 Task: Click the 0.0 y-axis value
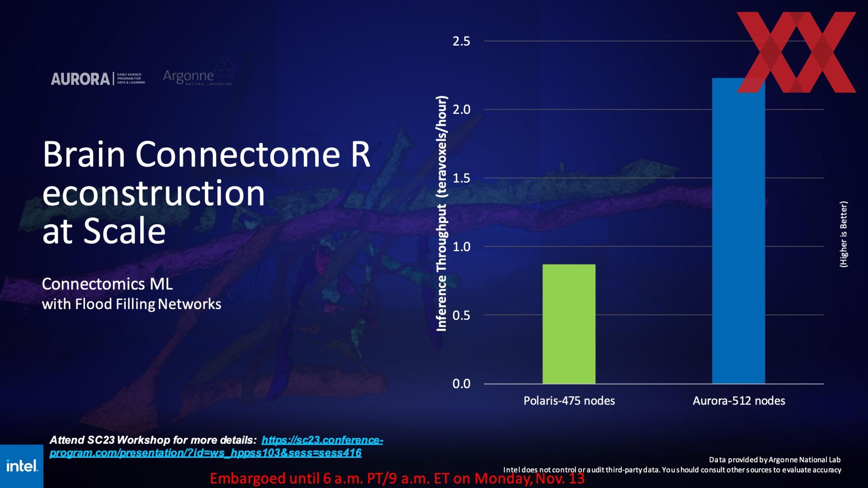click(x=461, y=384)
